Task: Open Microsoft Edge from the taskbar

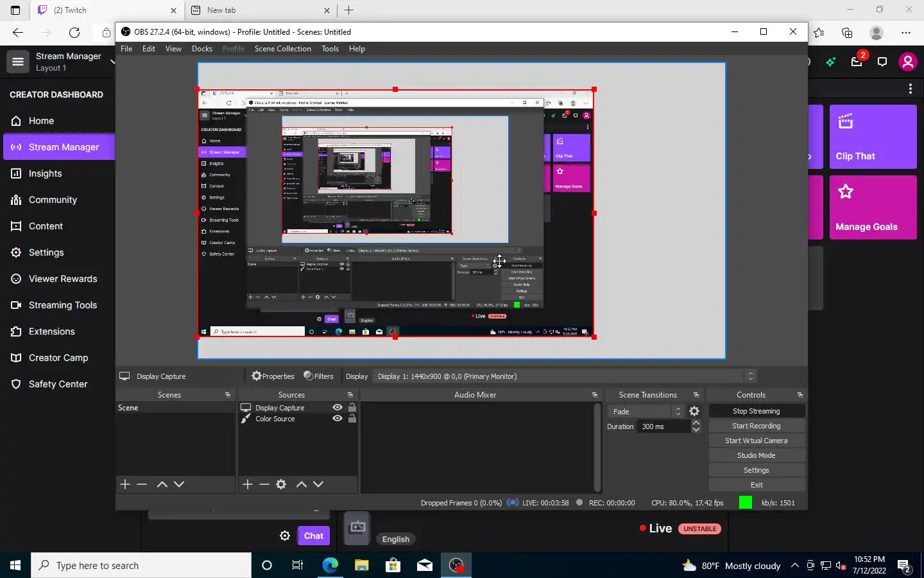Action: 330,565
